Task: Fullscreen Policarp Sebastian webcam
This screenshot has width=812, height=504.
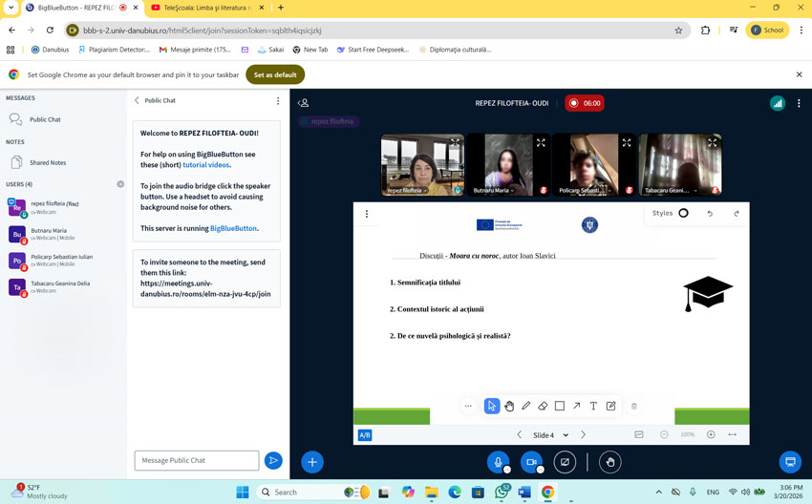Action: (x=627, y=142)
